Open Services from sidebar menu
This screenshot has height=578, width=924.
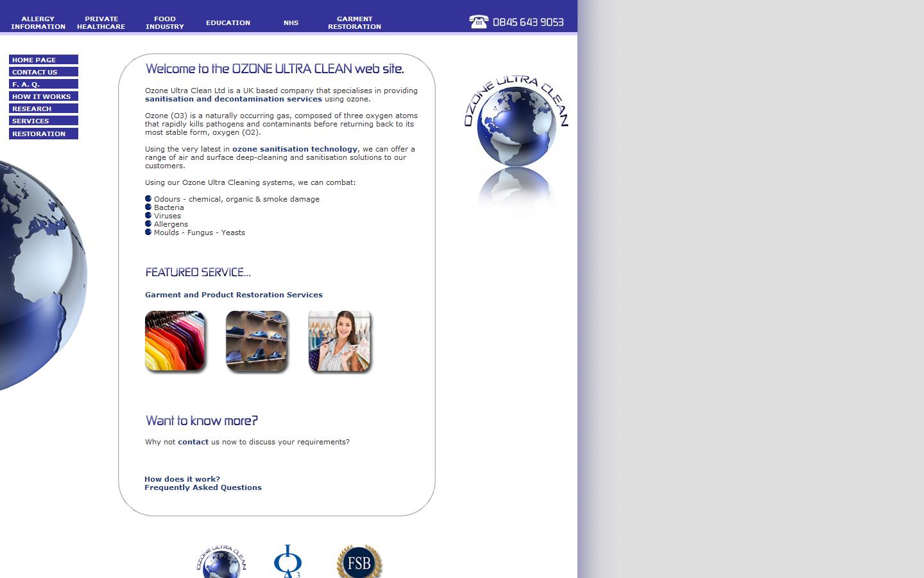click(x=44, y=121)
